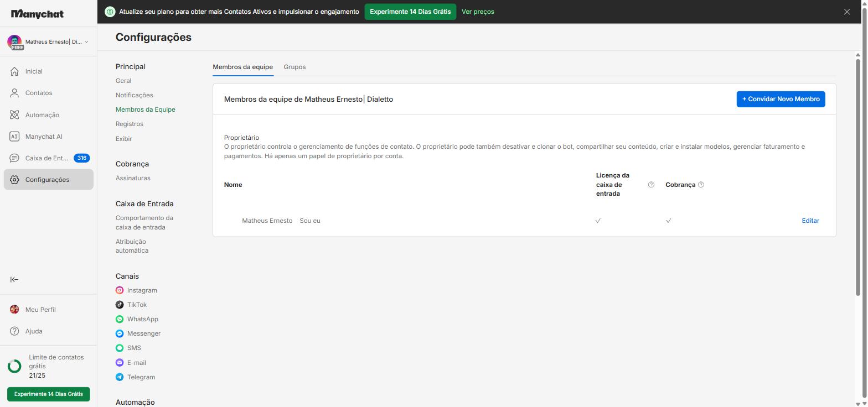Click the contact limit progress ring

tap(14, 366)
